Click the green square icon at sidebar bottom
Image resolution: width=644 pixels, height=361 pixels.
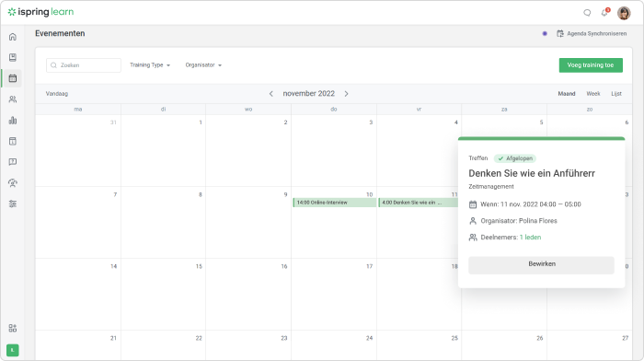pos(13,350)
